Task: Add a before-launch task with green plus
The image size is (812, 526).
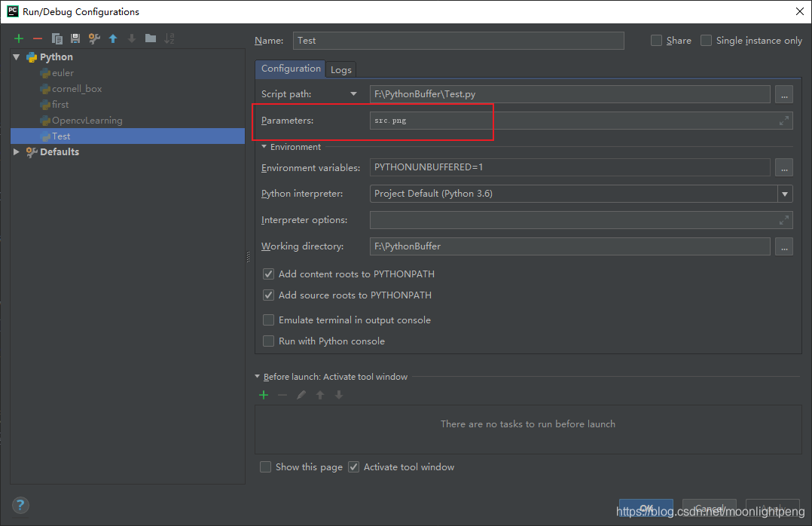Action: coord(264,396)
